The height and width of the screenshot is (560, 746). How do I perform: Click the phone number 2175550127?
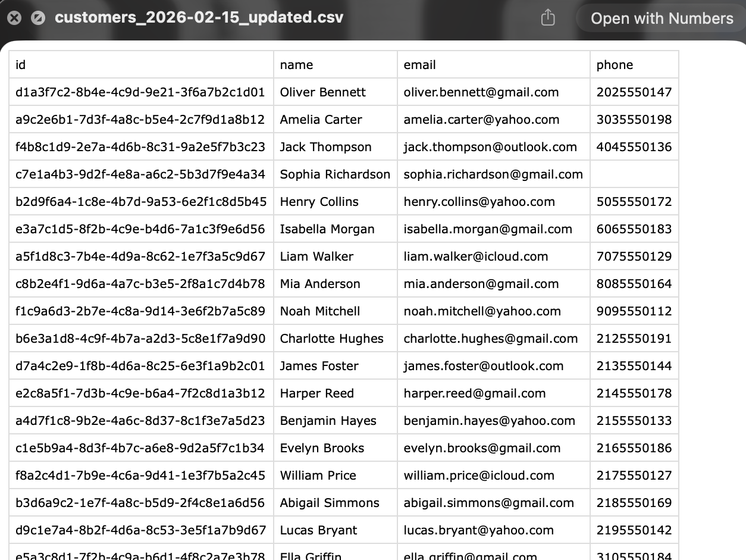[x=634, y=475]
